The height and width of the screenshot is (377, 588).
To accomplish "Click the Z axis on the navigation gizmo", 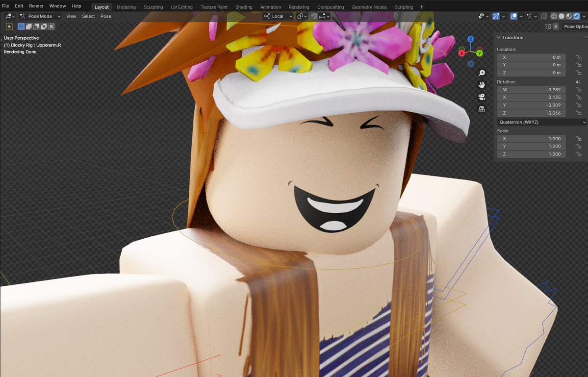I will (x=471, y=39).
